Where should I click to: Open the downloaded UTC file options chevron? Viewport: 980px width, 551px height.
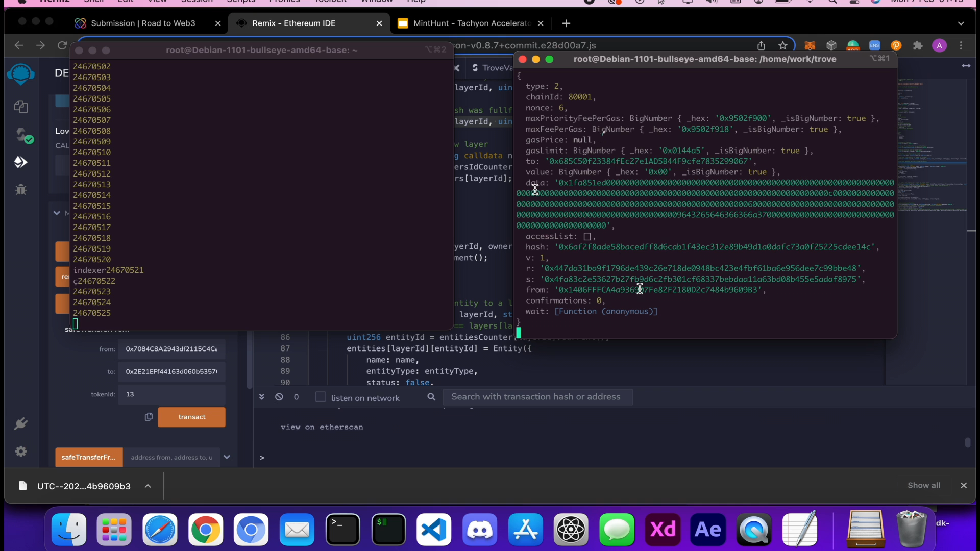[148, 486]
